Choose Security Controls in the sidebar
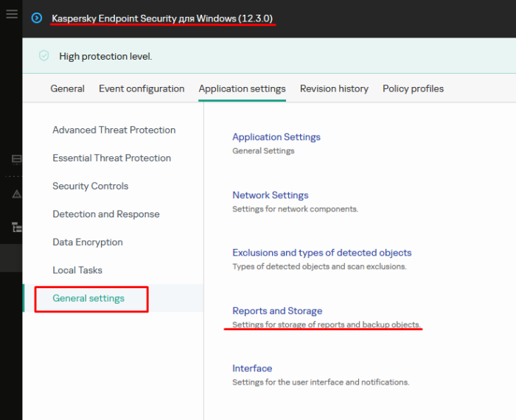 pyautogui.click(x=90, y=186)
